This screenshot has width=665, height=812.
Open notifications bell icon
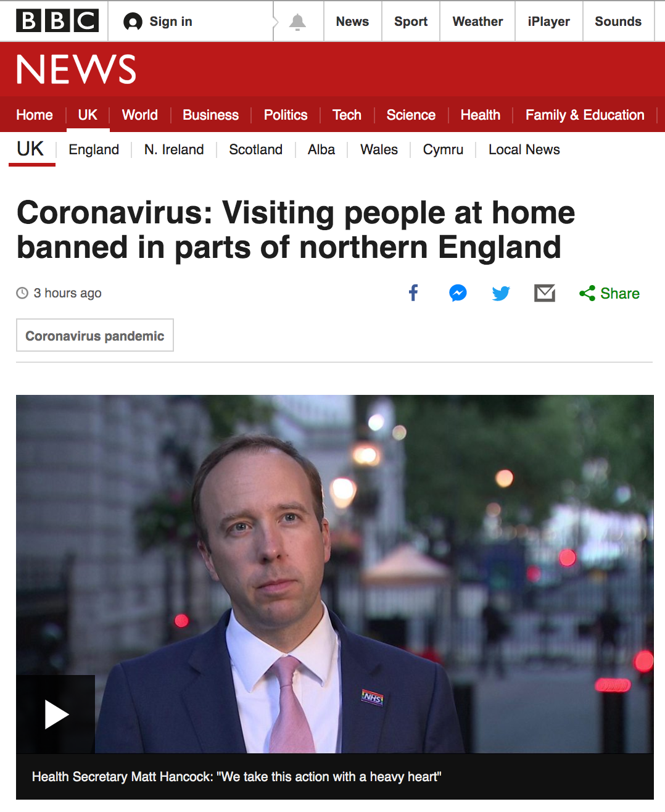[x=298, y=22]
